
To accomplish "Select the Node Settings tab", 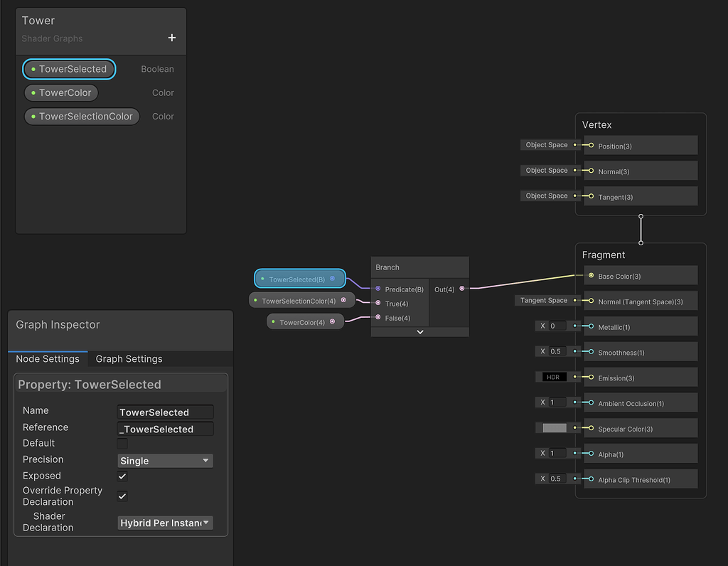I will click(x=48, y=359).
